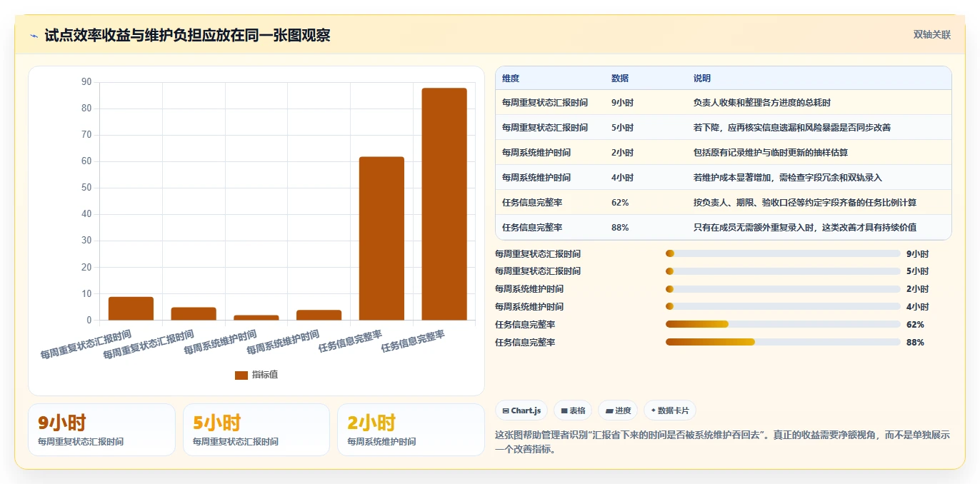Screen dimensions: 980x484
Task: Click table text 按负责人、期限、验收口径等约定字段齐备的任务比例计算
Action: 805,203
